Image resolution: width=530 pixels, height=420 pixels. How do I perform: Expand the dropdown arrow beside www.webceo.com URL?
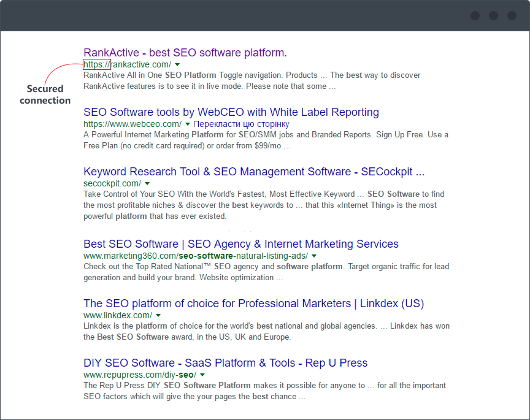pos(188,124)
